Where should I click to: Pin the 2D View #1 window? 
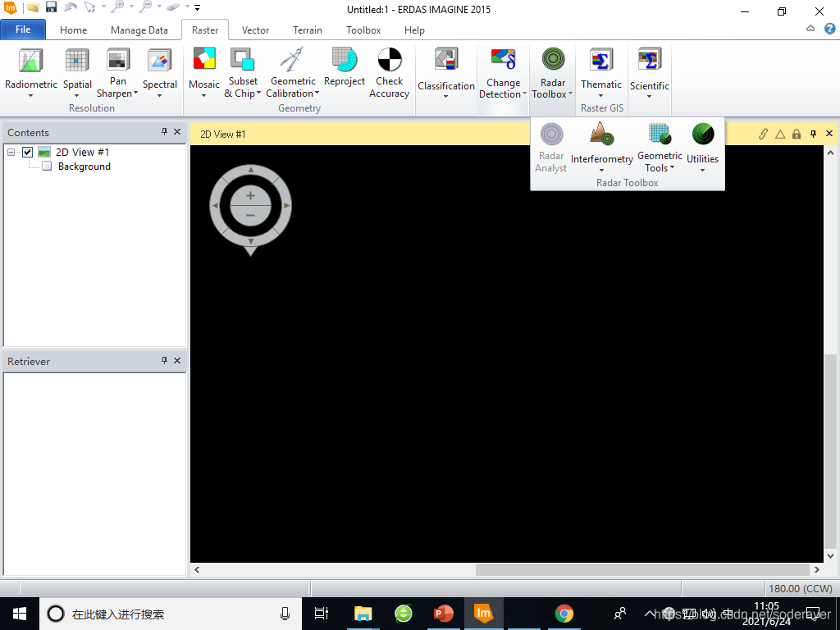[x=813, y=134]
